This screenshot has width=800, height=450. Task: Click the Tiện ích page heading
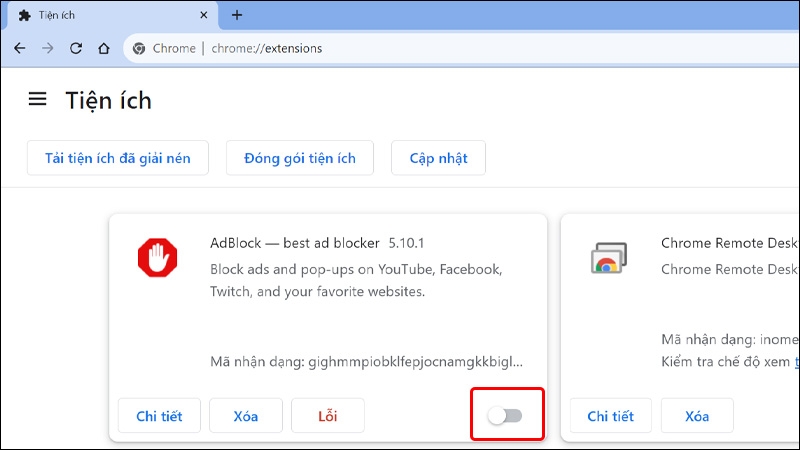click(x=109, y=101)
